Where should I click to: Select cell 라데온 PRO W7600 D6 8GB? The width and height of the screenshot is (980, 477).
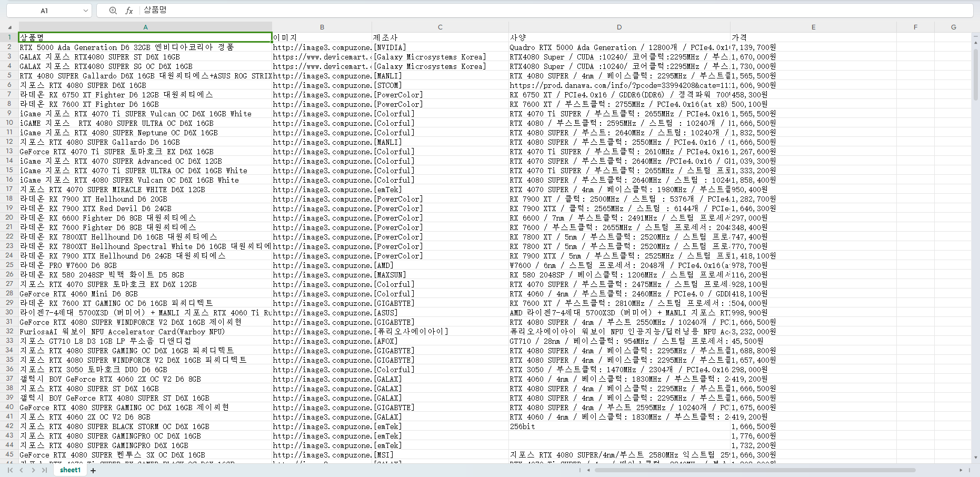[x=145, y=265]
